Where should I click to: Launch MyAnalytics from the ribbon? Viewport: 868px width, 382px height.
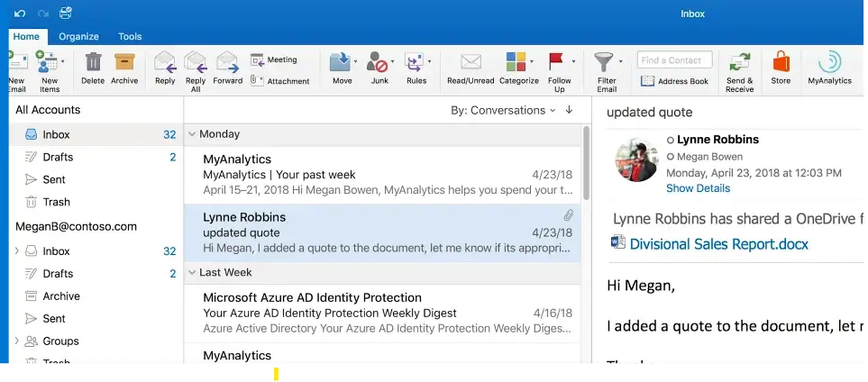point(829,63)
